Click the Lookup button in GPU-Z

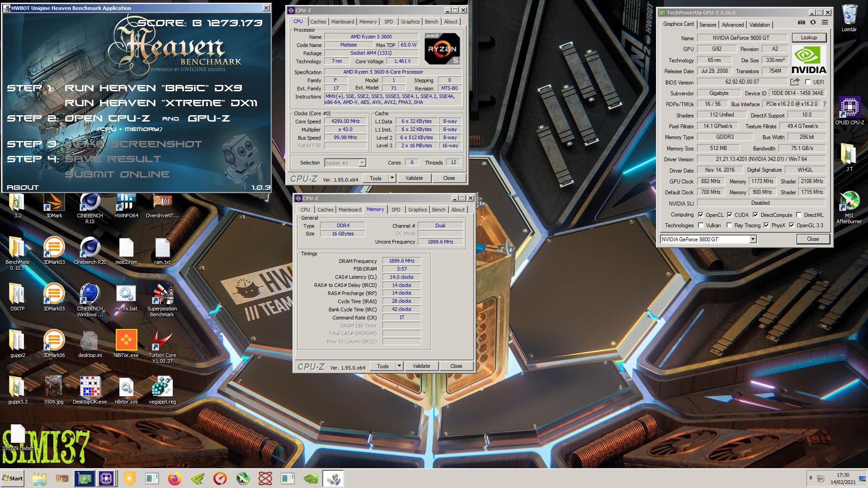(809, 38)
